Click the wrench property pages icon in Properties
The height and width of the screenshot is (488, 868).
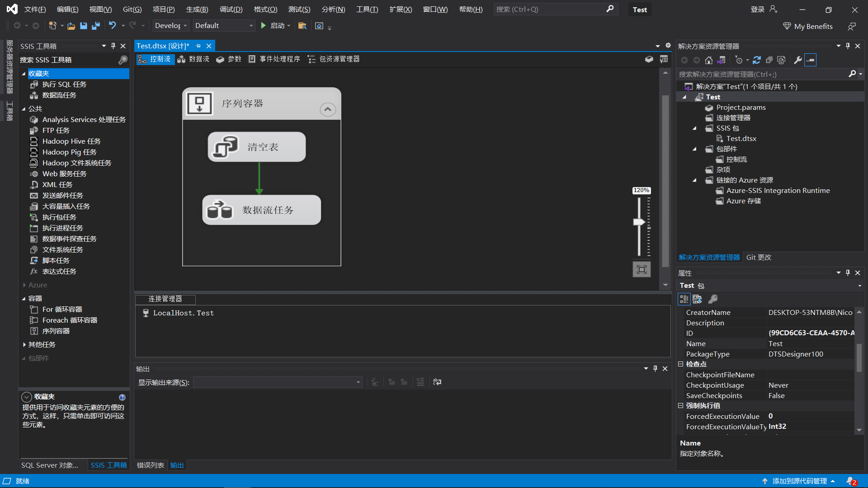click(713, 299)
